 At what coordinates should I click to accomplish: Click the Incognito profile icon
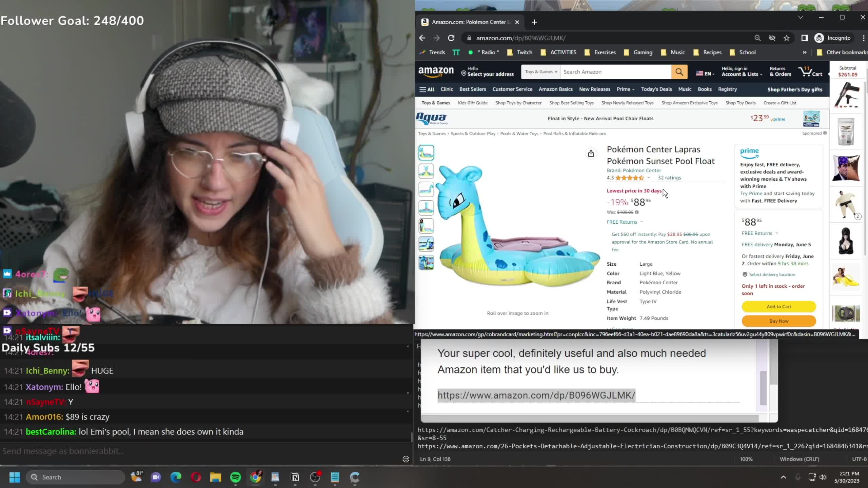pos(819,38)
